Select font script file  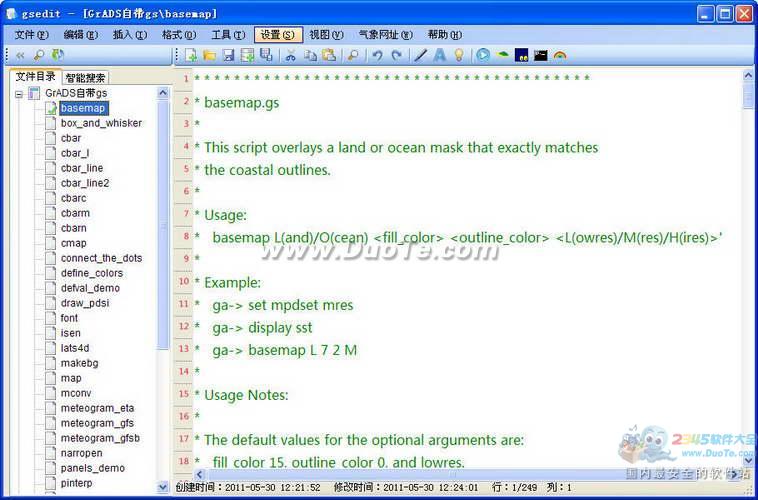tap(69, 318)
